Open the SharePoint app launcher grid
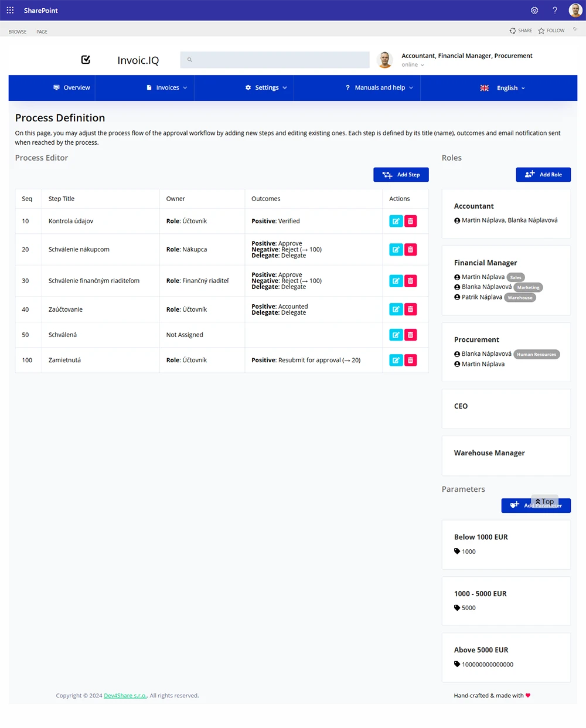This screenshot has width=586, height=728. click(10, 10)
